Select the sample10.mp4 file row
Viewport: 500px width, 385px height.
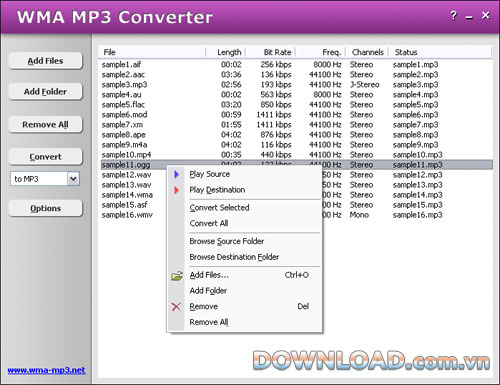click(x=296, y=155)
